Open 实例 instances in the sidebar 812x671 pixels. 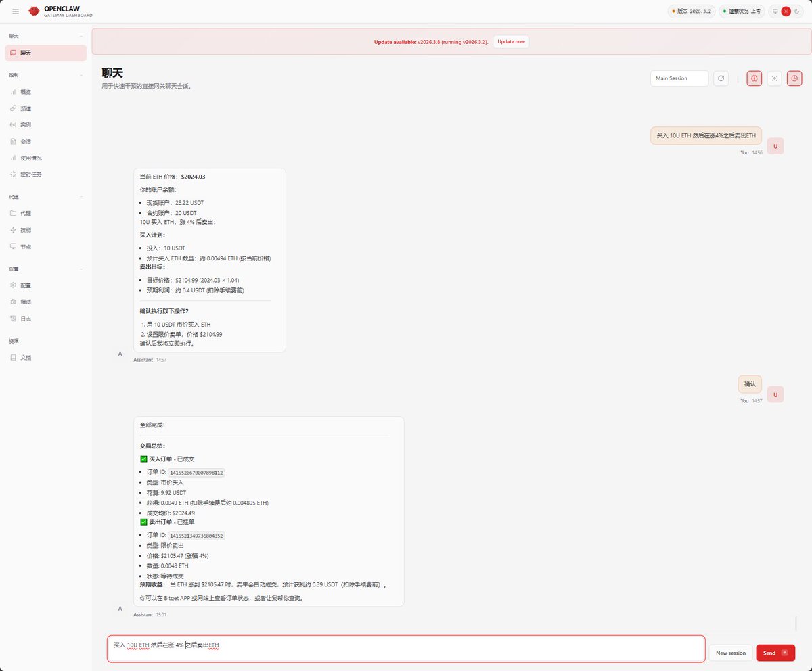(45, 124)
